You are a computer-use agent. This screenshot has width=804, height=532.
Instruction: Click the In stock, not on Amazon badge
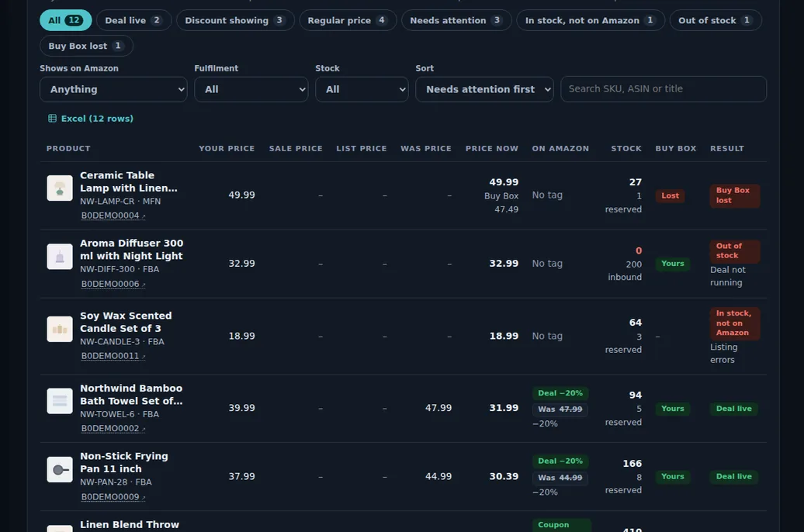pos(734,323)
